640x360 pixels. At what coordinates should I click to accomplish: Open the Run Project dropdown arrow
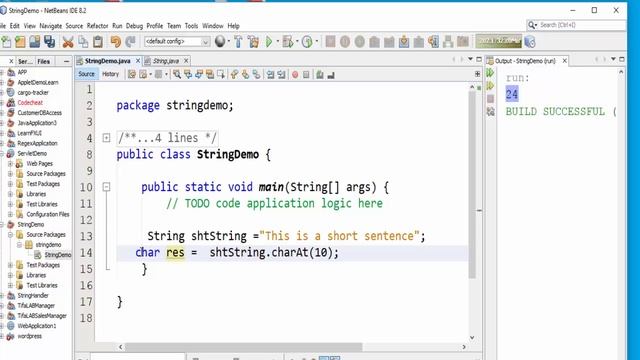278,42
